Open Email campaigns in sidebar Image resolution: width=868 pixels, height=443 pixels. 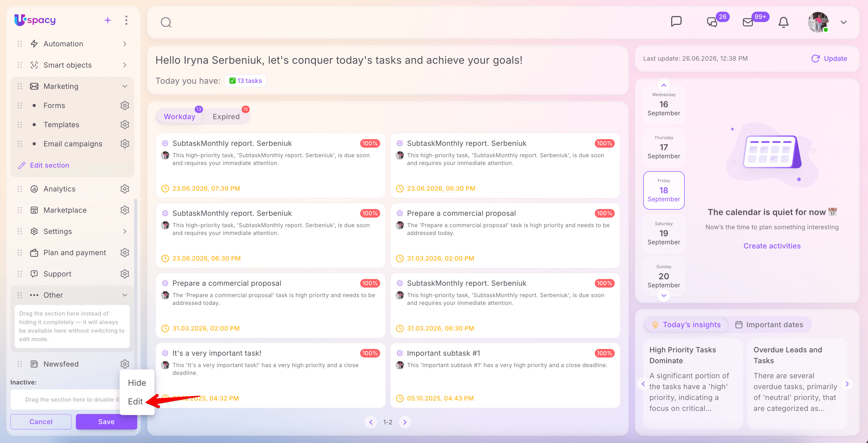(x=73, y=144)
